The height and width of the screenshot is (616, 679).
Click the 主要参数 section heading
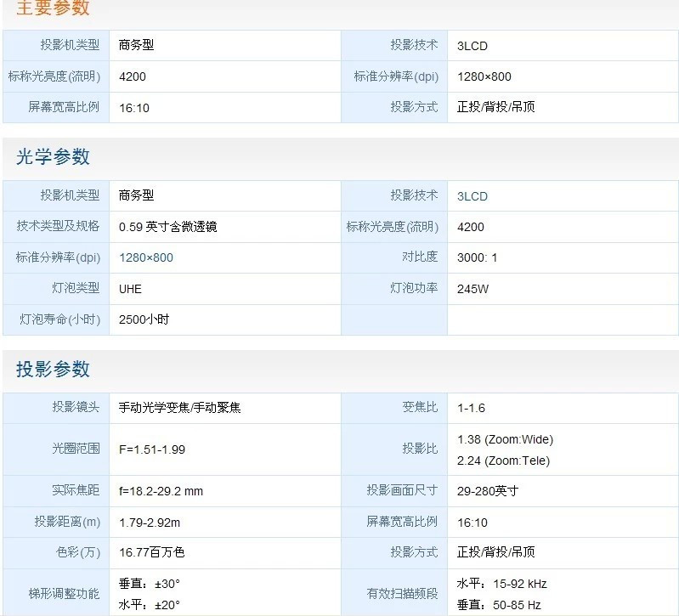pos(53,9)
